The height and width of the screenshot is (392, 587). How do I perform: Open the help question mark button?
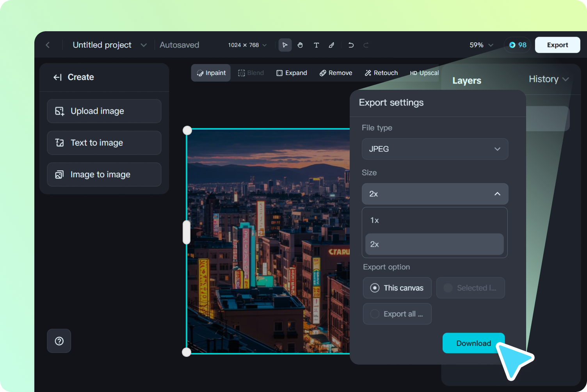tap(59, 341)
